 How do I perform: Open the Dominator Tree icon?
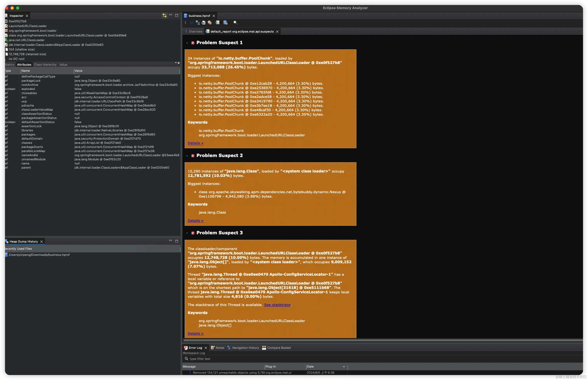[198, 23]
